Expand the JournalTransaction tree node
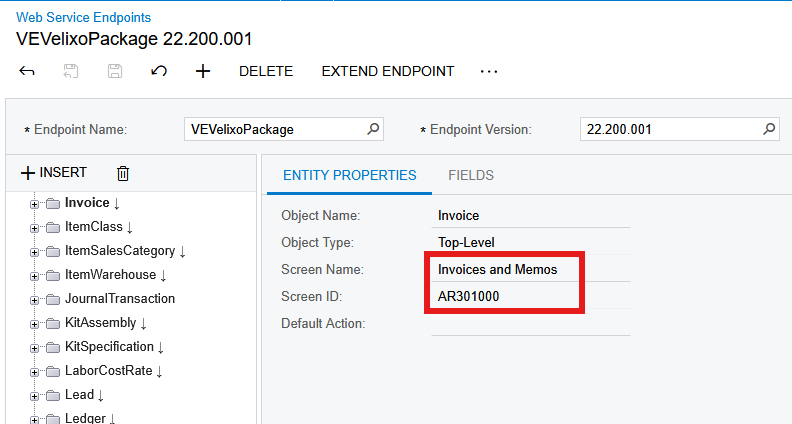The image size is (792, 424). [34, 300]
